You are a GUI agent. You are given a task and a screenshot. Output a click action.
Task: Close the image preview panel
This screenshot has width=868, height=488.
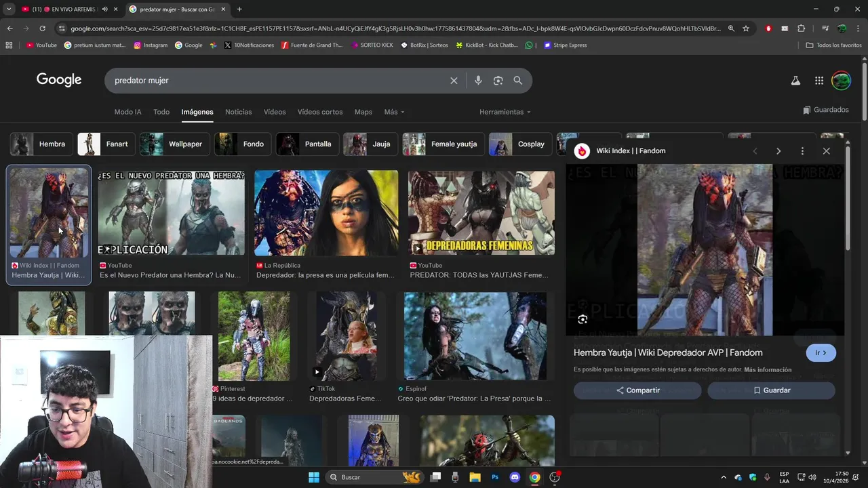[826, 151]
